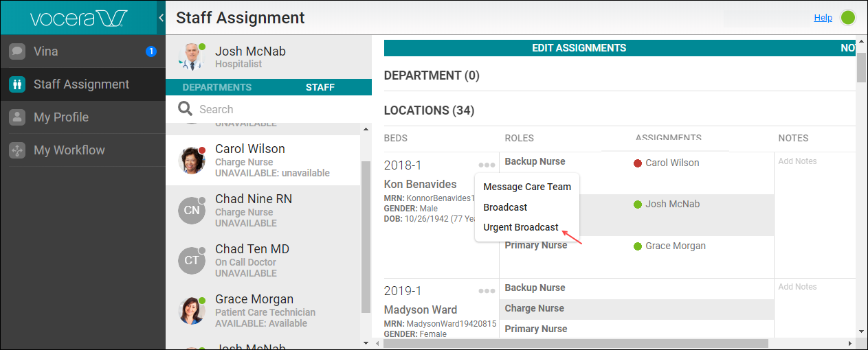Click the staff Search input field
The image size is (868, 350).
275,109
